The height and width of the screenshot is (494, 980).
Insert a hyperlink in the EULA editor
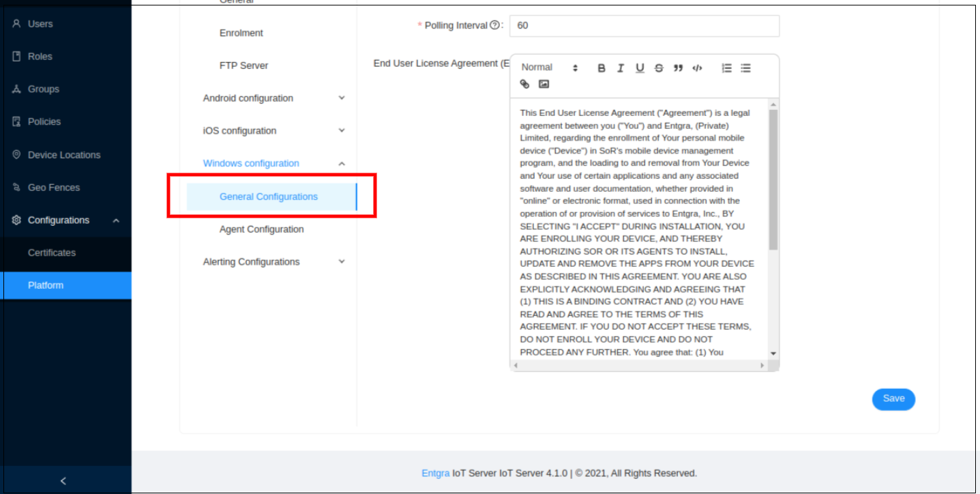[524, 84]
